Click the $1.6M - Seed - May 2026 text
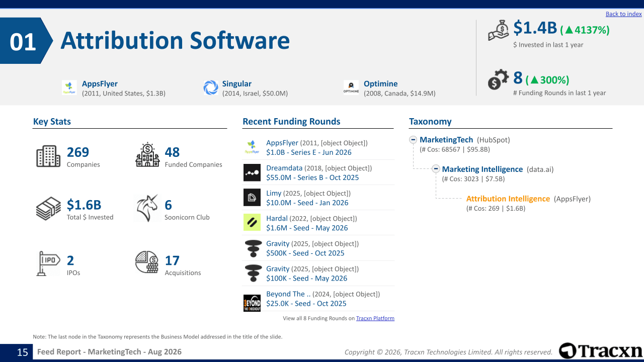The height and width of the screenshot is (362, 644). [307, 228]
